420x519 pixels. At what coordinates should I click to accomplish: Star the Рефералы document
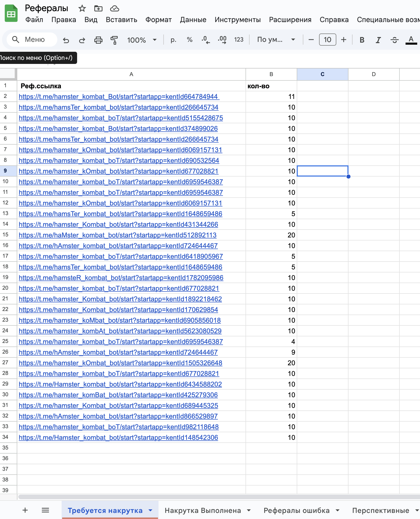click(82, 9)
